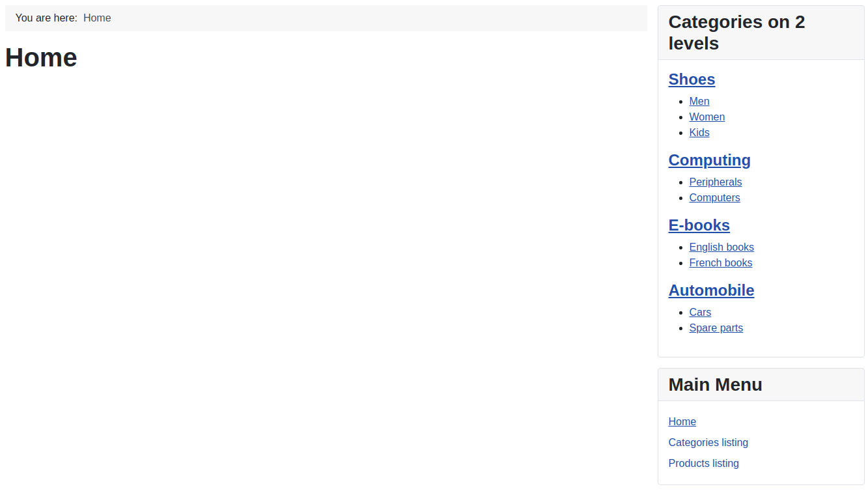Click the Peripherals subcategory link
Screen dimensions: 868x491
(x=715, y=182)
